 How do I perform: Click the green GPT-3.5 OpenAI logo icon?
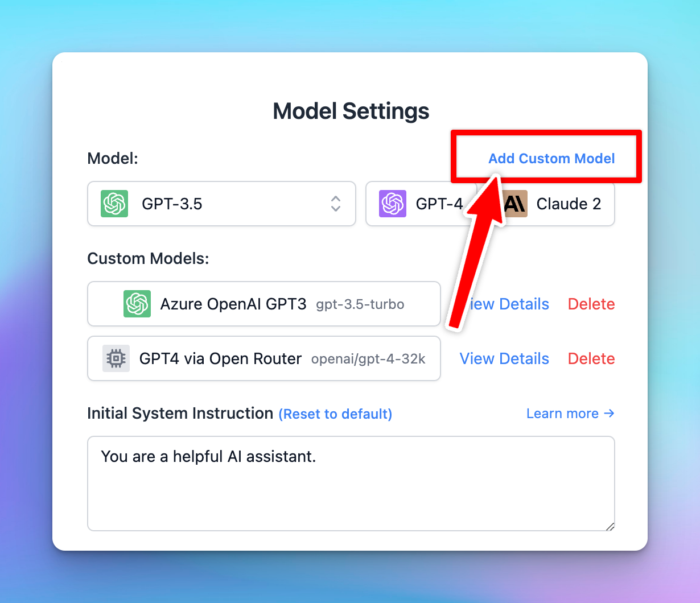click(114, 204)
